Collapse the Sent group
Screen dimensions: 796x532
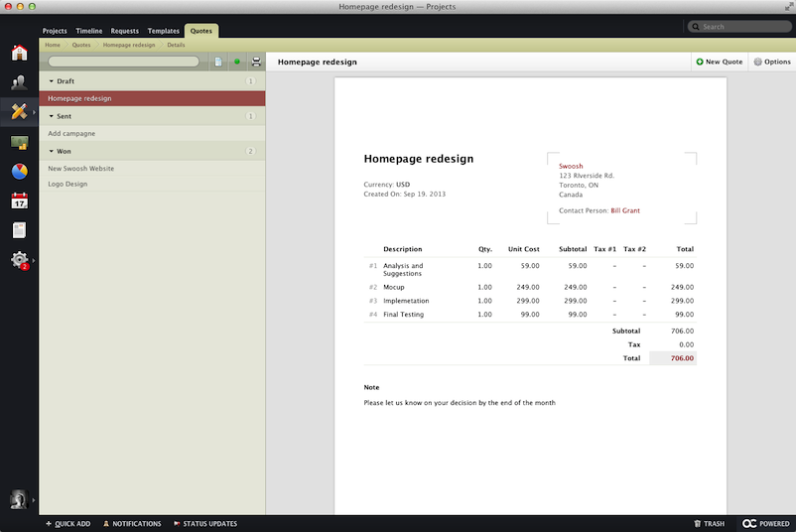(x=52, y=116)
